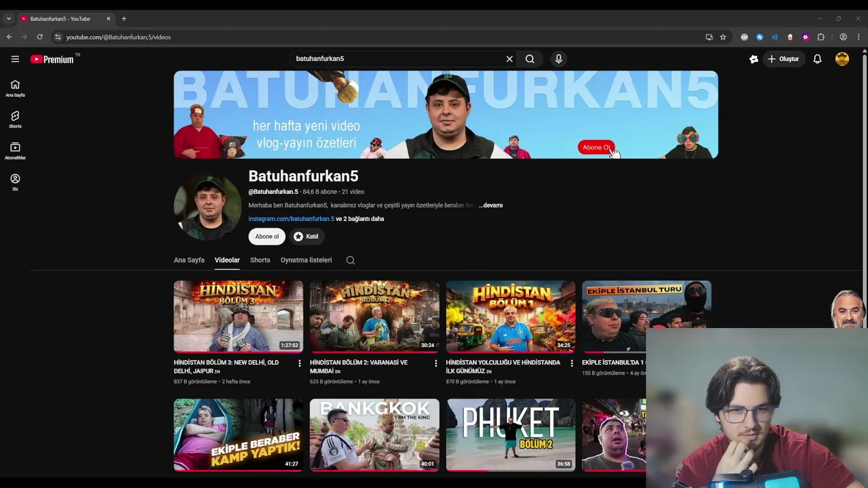Click the @Batuhanfurkan.5 channel handle
Viewport: 868px width, 488px height.
click(x=273, y=192)
